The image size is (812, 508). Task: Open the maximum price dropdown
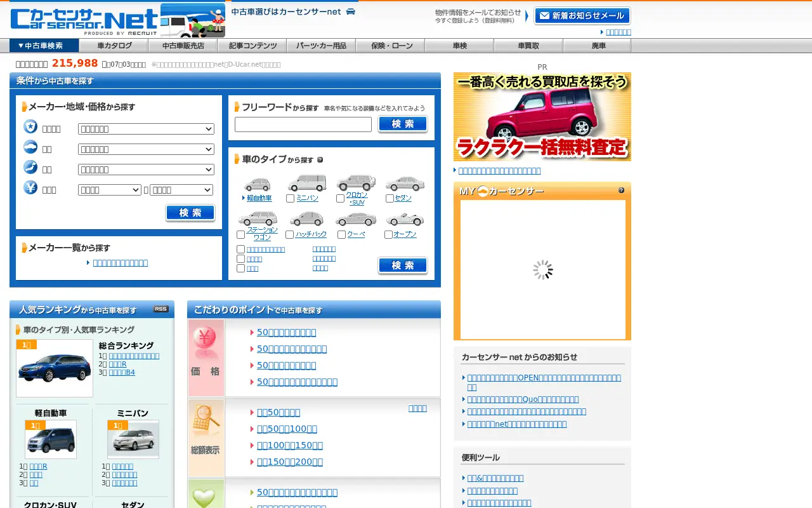pos(181,190)
